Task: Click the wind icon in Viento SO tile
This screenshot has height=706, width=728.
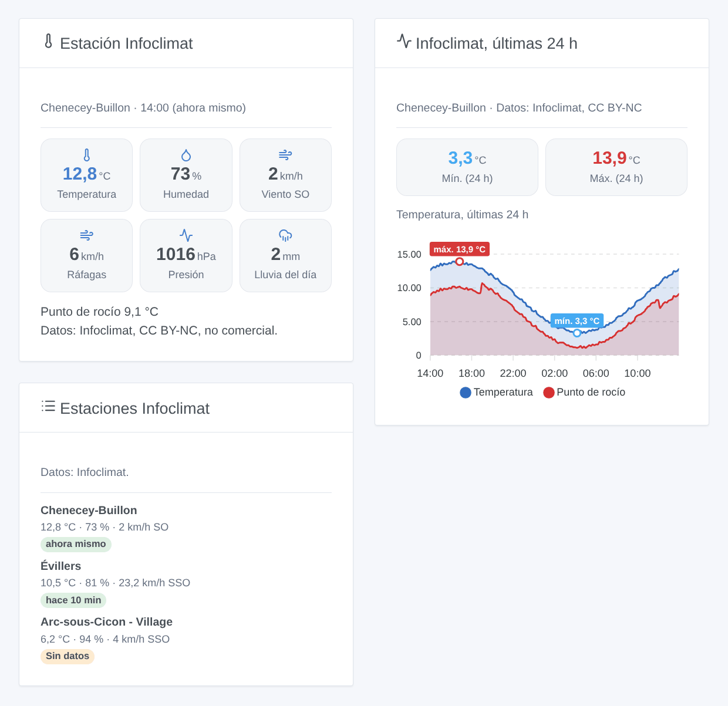Action: coord(285,155)
